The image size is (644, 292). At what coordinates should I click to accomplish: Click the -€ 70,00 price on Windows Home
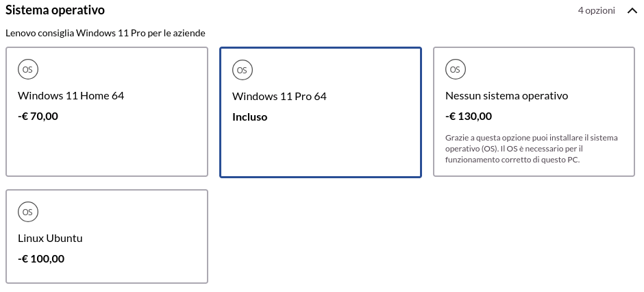coord(38,117)
